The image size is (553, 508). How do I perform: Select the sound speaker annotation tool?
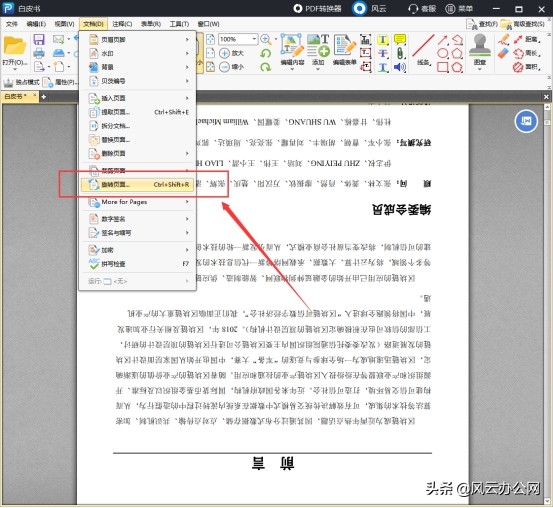tap(400, 67)
